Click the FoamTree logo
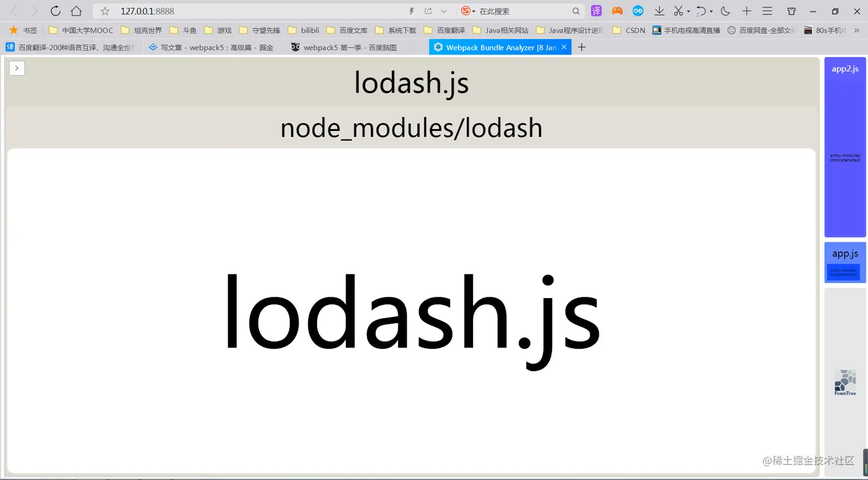Image resolution: width=868 pixels, height=480 pixels. coord(845,382)
